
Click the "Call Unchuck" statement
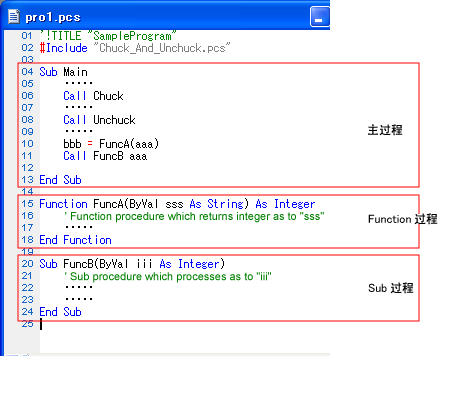(99, 120)
